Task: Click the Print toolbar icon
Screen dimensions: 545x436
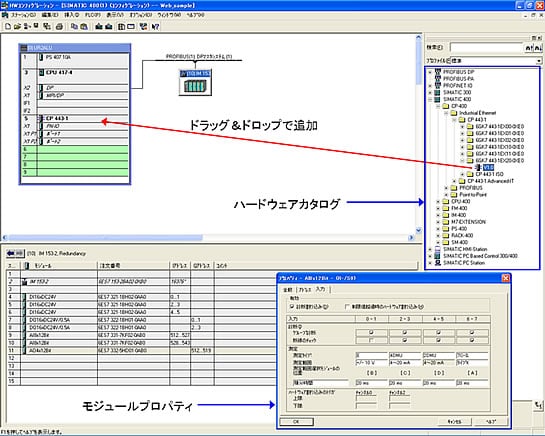Action: 59,26
